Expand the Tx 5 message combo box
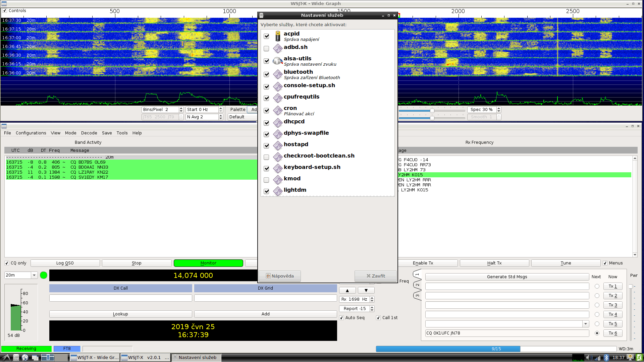Image resolution: width=644 pixels, height=362 pixels. point(585,324)
